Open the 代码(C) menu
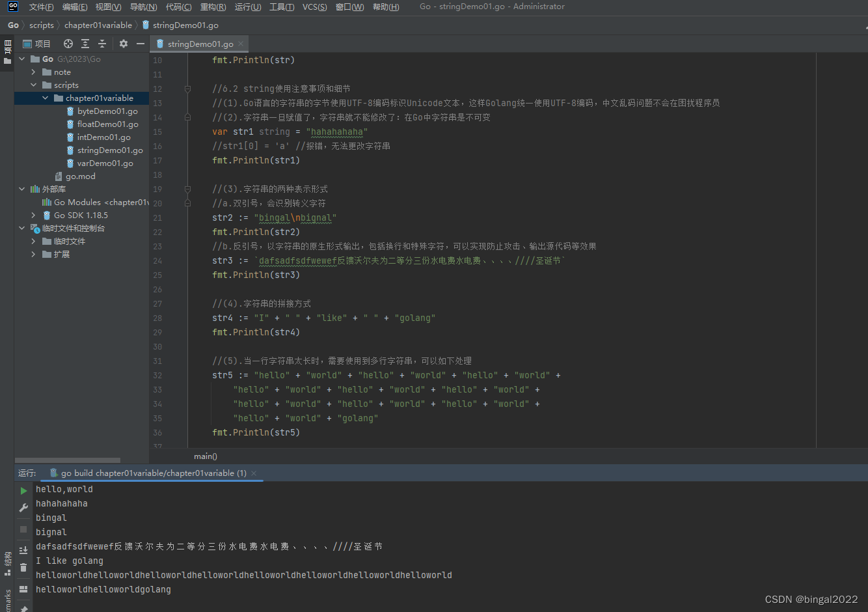Viewport: 868px width, 612px height. click(x=179, y=7)
